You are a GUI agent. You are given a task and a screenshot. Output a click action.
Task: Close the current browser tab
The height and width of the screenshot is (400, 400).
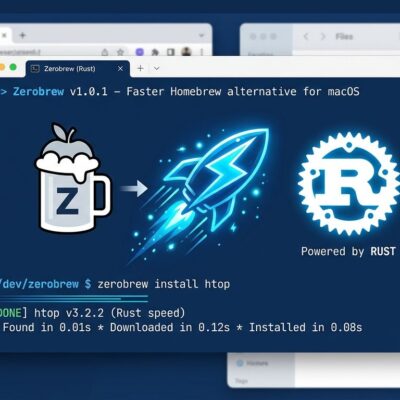pyautogui.click(x=4, y=35)
